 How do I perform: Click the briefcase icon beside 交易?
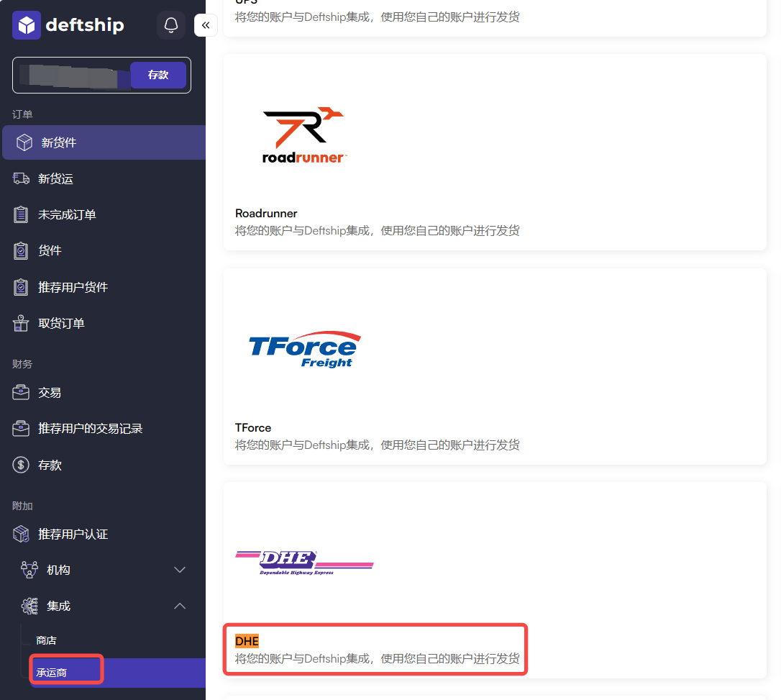click(21, 392)
